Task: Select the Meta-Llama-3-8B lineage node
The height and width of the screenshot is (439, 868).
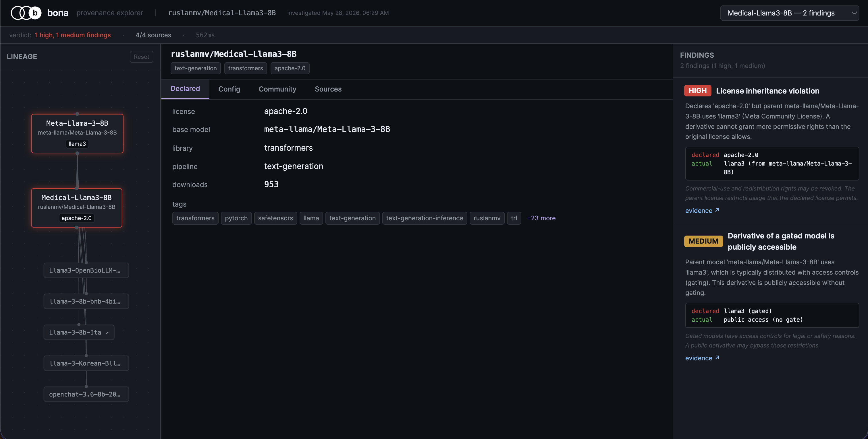Action: coord(77,133)
